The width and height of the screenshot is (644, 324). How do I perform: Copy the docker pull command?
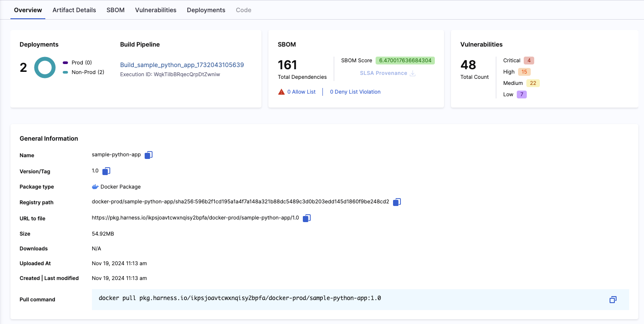pyautogui.click(x=613, y=300)
